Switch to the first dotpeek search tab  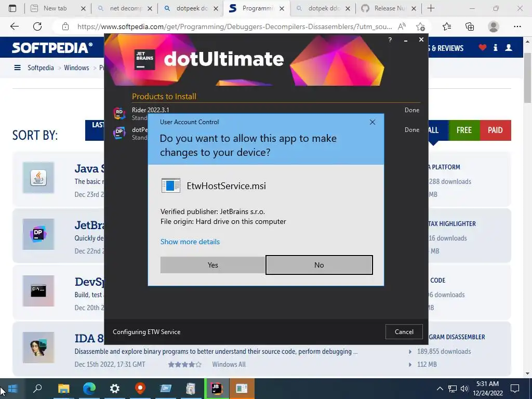[x=191, y=8]
